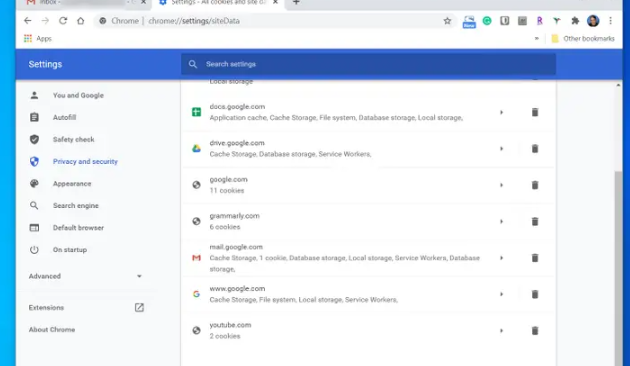Delete drive.google.com site data via trash icon
Image resolution: width=630 pixels, height=366 pixels.
pyautogui.click(x=535, y=149)
